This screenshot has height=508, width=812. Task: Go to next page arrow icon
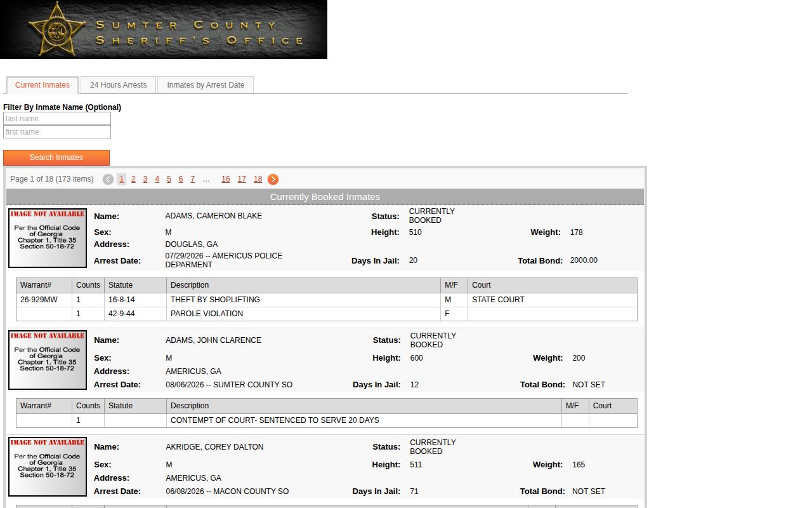(273, 180)
